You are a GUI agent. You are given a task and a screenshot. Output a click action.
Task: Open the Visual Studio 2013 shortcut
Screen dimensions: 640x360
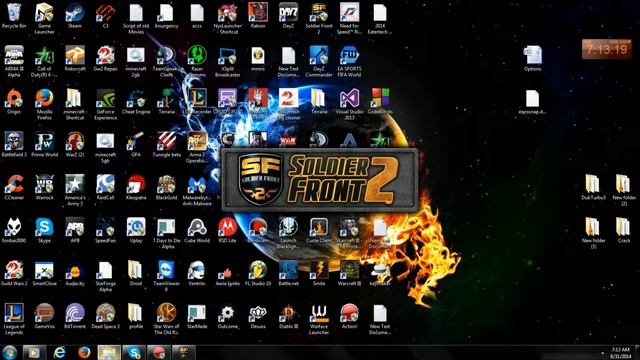point(349,104)
